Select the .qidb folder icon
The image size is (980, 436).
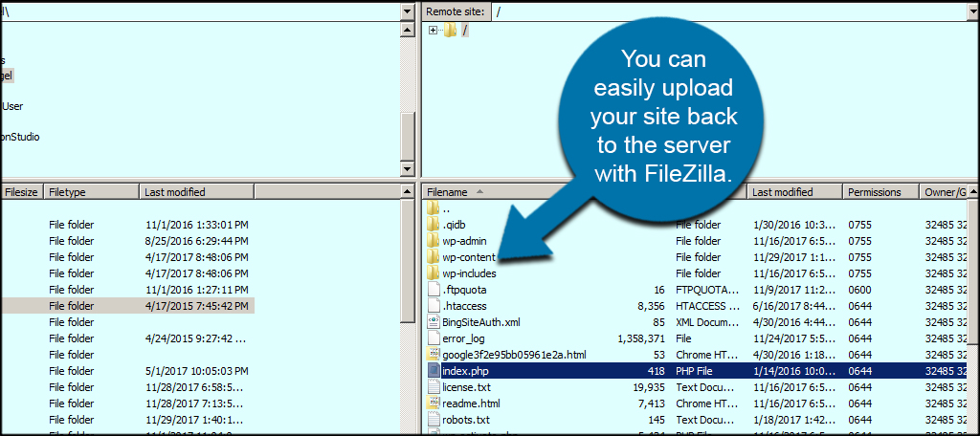pos(434,225)
